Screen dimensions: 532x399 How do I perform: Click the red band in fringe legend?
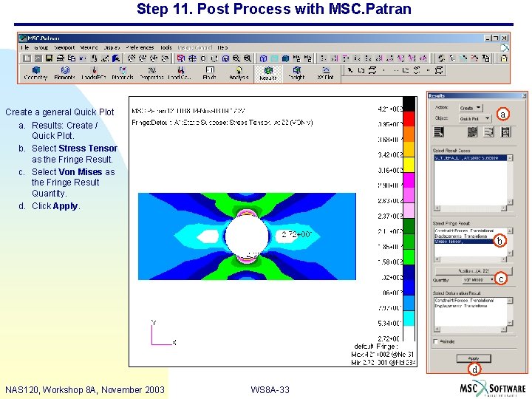pos(409,118)
